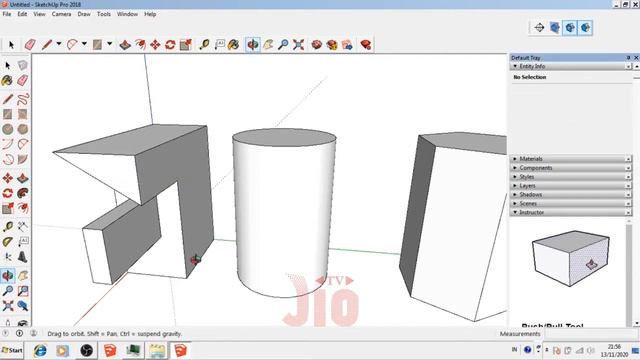Activate the Tape Measure tool in the top toolbar
Image resolution: width=640 pixels, height=360 pixels.
point(204,44)
